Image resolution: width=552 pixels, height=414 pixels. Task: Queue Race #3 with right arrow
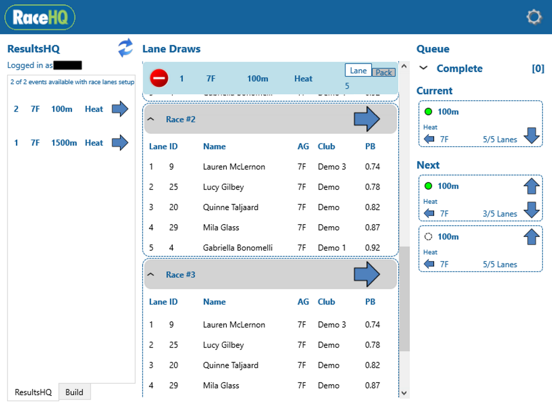[367, 274]
